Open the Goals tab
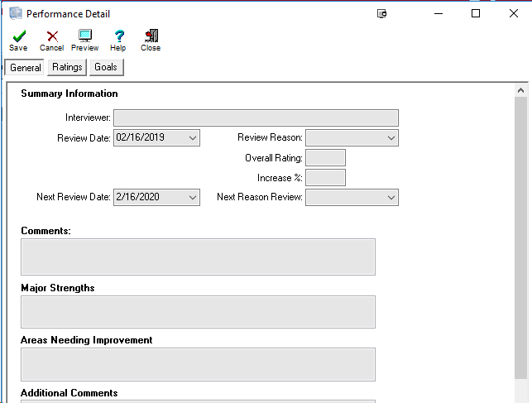This screenshot has width=532, height=403. [x=106, y=67]
